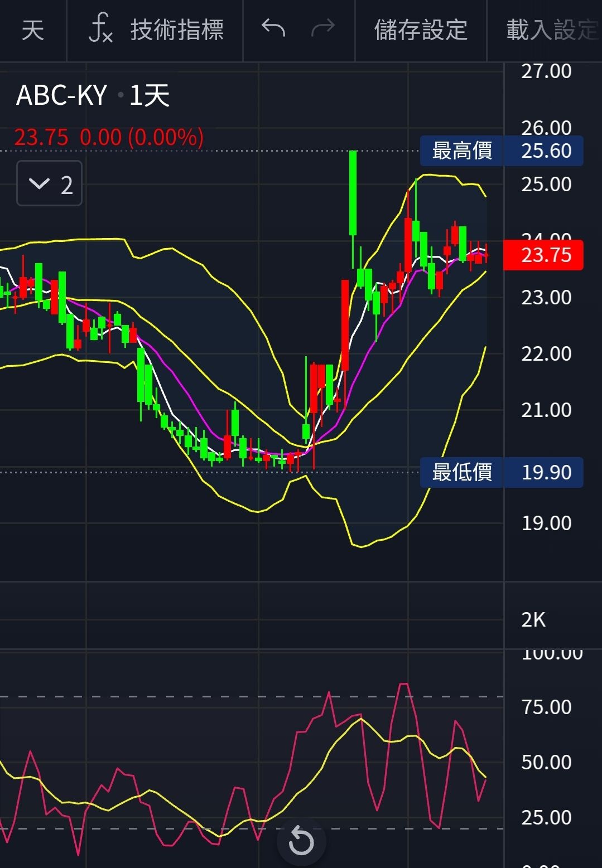Click the tall green candlestick near 25.60

353,190
